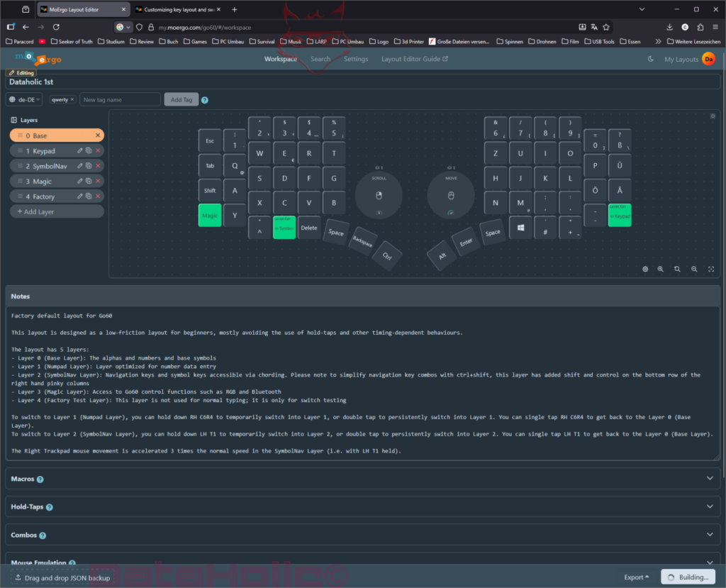Screen dimensions: 726x588
Task: Click the help icon beside Add Tag
Action: [205, 100]
